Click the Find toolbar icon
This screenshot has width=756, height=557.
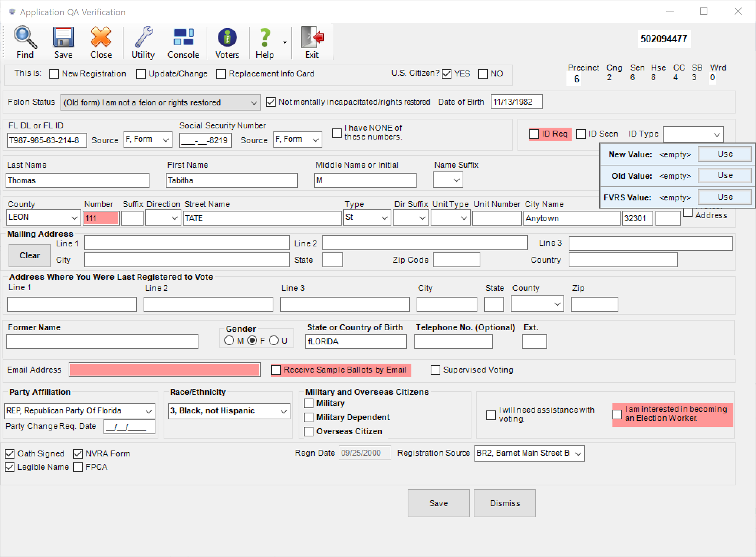[x=25, y=42]
